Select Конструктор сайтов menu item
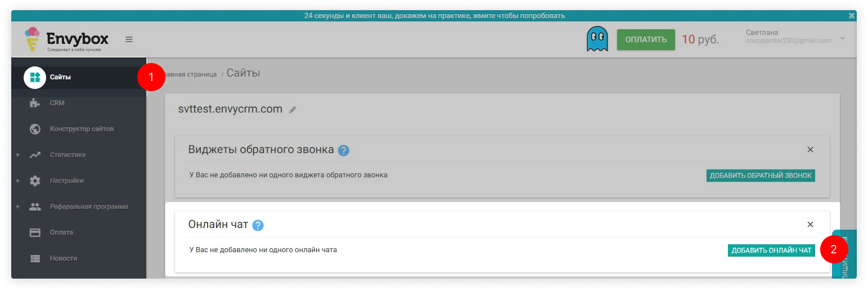The image size is (868, 291). pyautogui.click(x=82, y=129)
